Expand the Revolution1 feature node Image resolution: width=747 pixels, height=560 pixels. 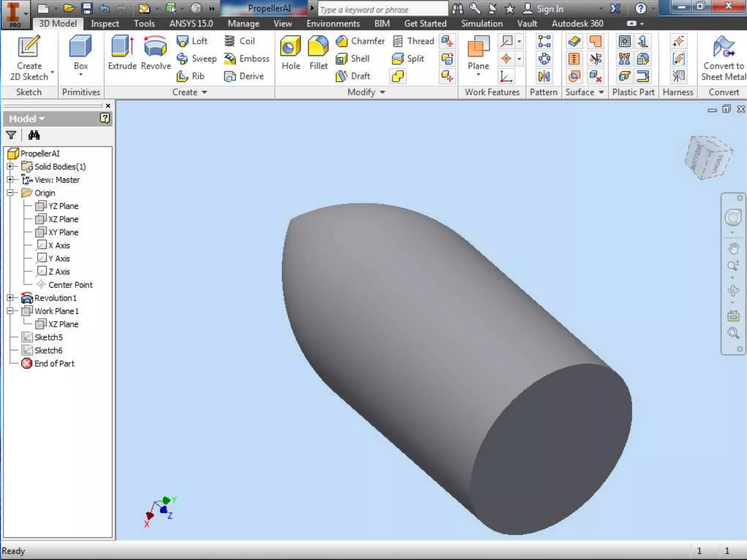point(10,297)
